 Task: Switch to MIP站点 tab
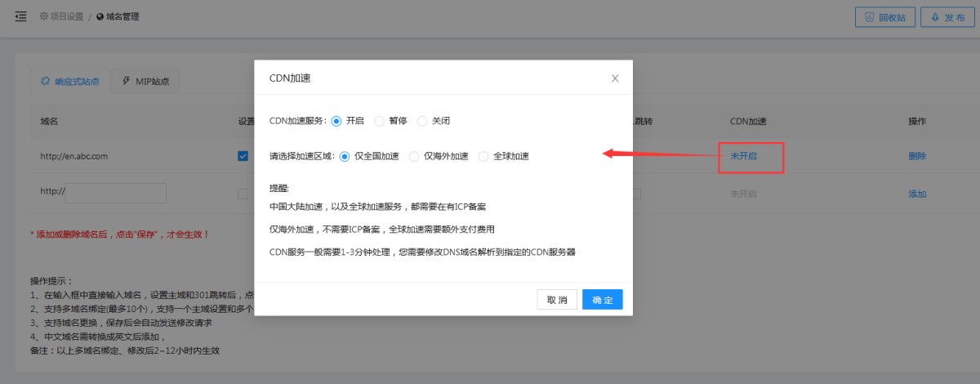click(145, 81)
